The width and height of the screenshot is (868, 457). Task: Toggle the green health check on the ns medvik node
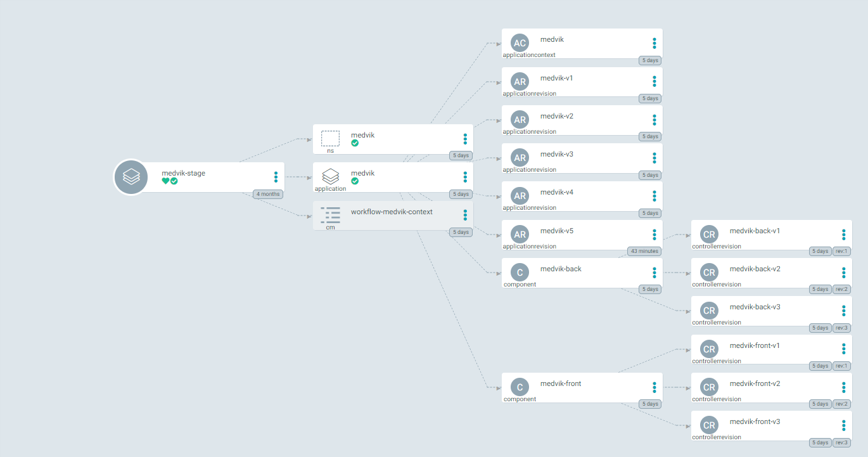(355, 143)
